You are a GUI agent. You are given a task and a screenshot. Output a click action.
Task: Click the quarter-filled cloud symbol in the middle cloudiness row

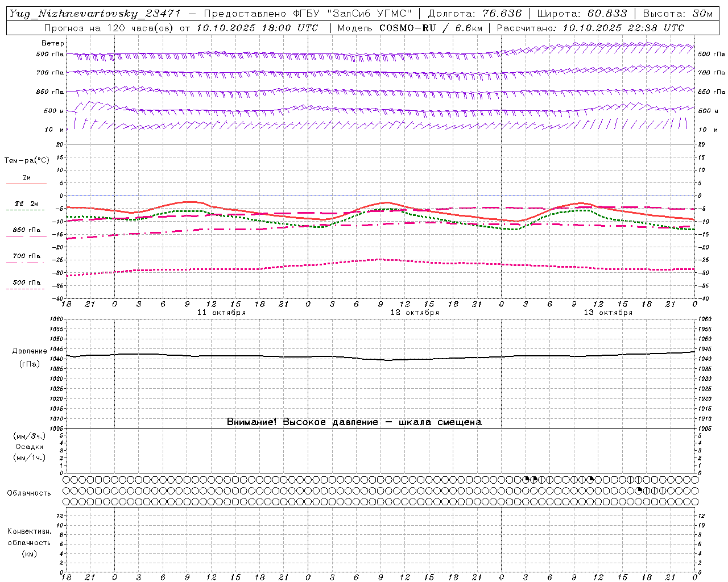[x=639, y=490]
